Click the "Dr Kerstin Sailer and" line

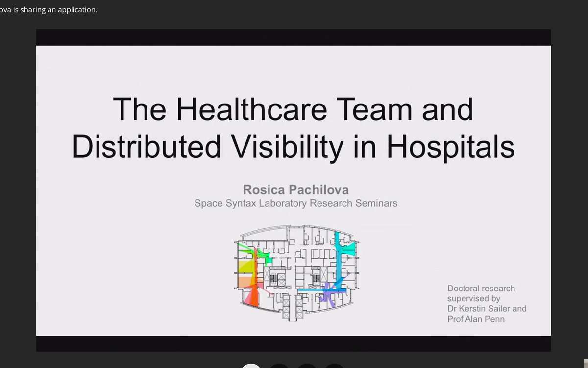(x=487, y=309)
